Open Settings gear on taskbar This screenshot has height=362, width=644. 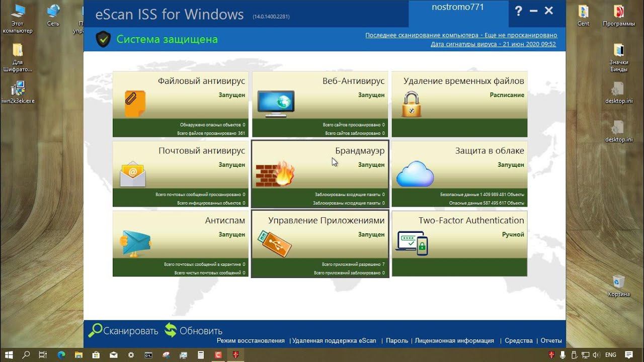(x=131, y=355)
